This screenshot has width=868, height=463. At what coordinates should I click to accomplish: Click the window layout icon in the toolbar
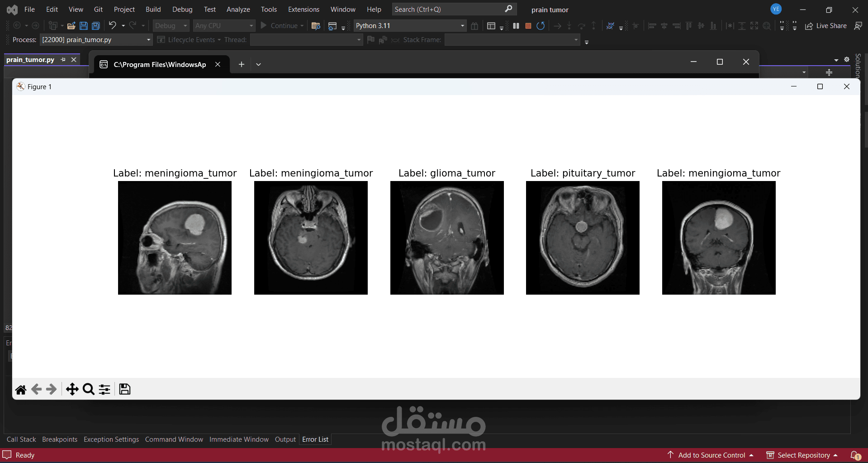pos(491,26)
